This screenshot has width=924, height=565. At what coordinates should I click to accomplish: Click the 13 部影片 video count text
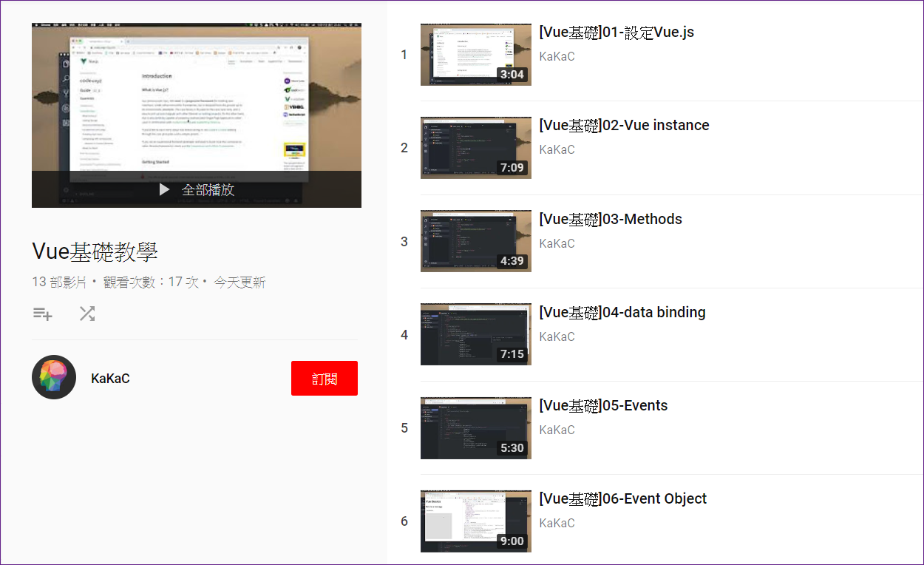point(59,282)
